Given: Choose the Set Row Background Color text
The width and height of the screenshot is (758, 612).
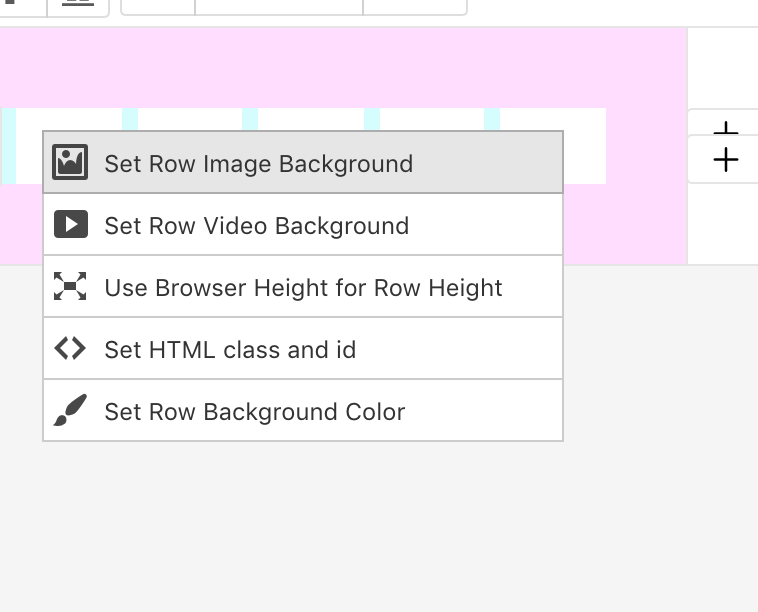Looking at the screenshot, I should click(254, 412).
